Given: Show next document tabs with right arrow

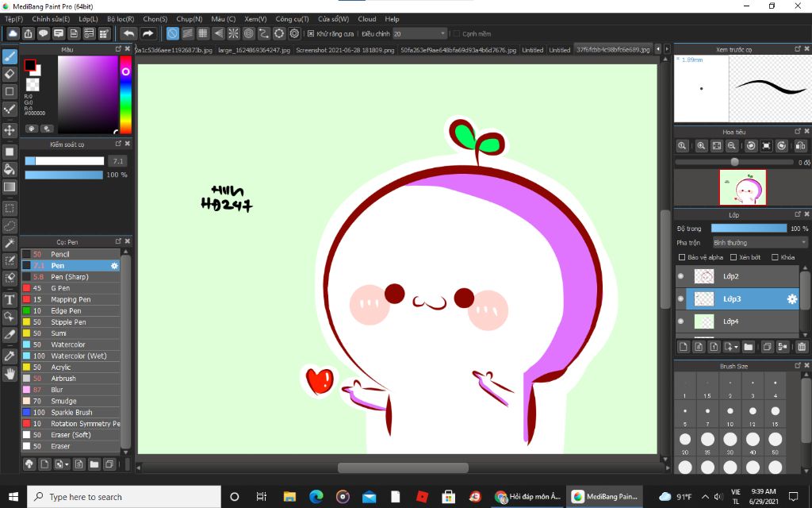Looking at the screenshot, I should coord(667,49).
